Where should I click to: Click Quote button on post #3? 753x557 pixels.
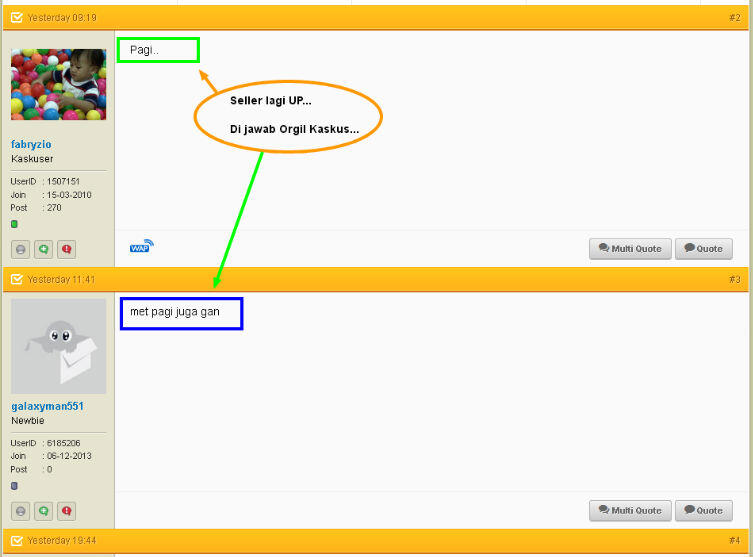pyautogui.click(x=704, y=510)
